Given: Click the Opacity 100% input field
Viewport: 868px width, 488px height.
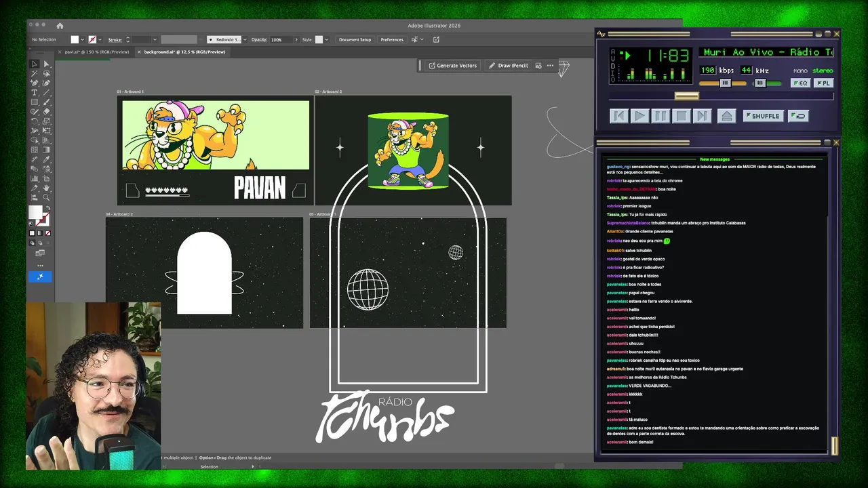Looking at the screenshot, I should pos(281,39).
